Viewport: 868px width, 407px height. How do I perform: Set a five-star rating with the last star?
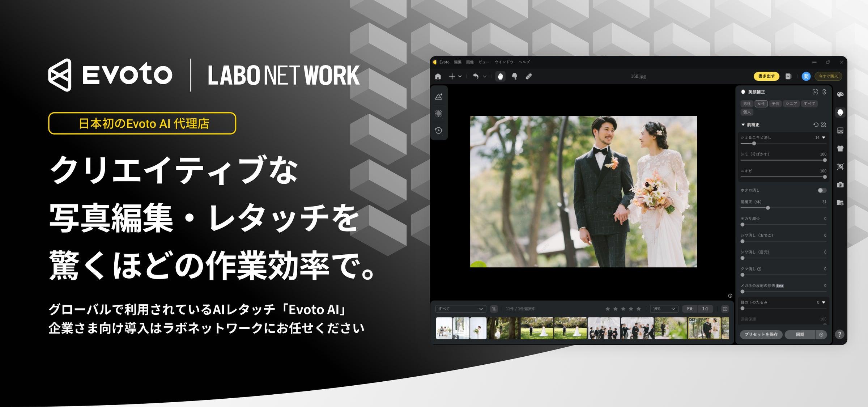pos(639,309)
